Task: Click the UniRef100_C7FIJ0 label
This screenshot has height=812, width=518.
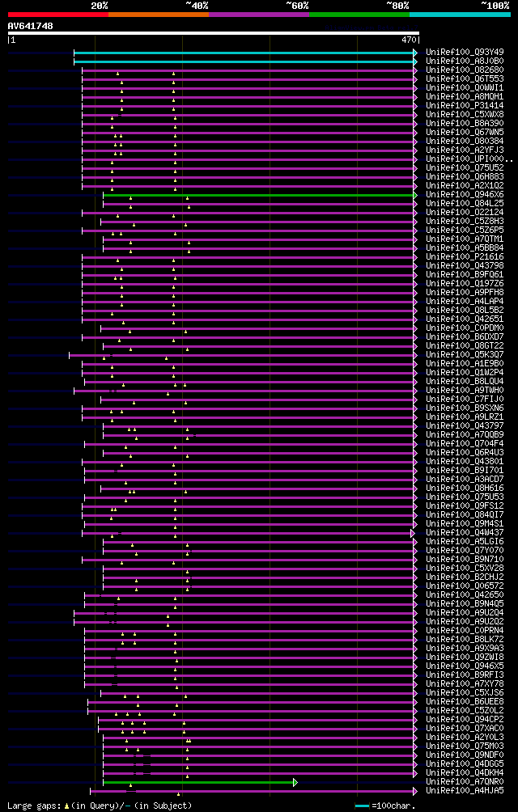Action: [465, 400]
